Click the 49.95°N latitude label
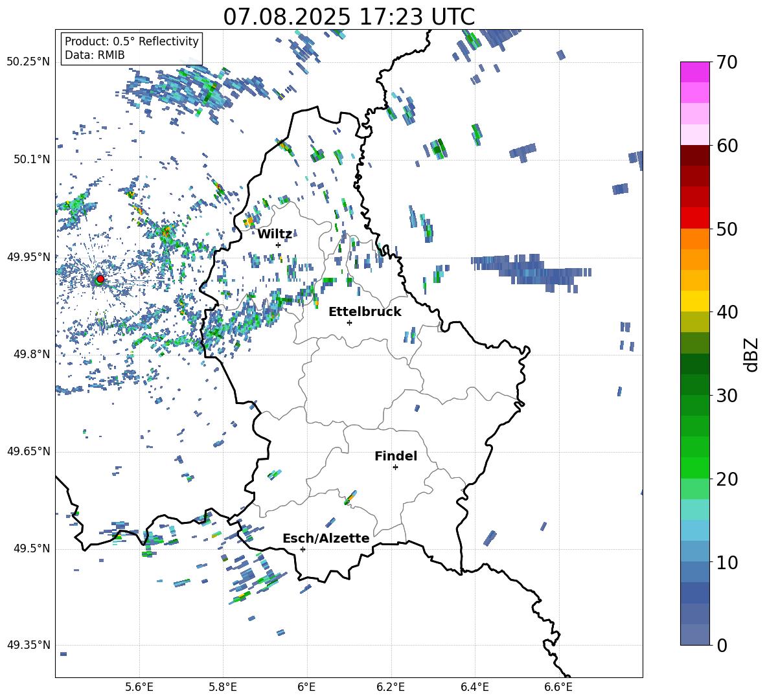This screenshot has width=767, height=700. pos(29,257)
